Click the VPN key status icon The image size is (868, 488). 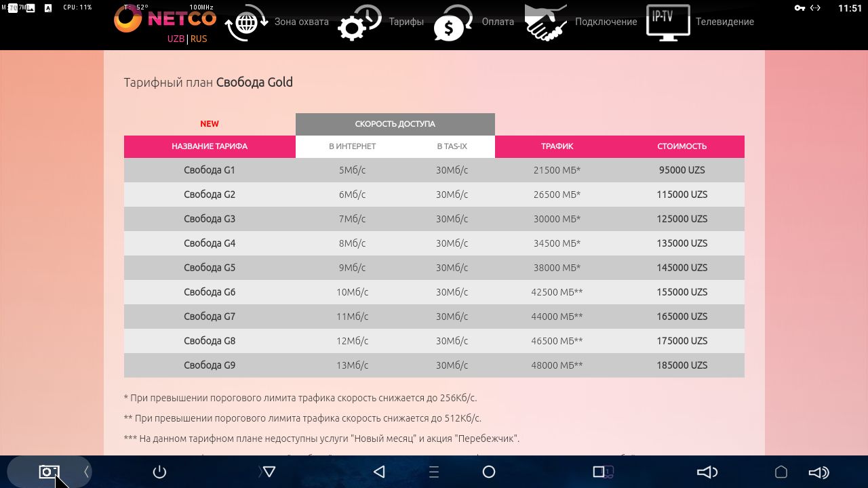800,7
